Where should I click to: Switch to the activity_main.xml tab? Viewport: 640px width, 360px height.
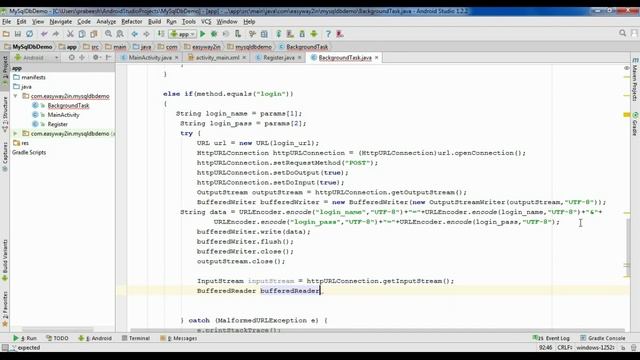click(217, 58)
